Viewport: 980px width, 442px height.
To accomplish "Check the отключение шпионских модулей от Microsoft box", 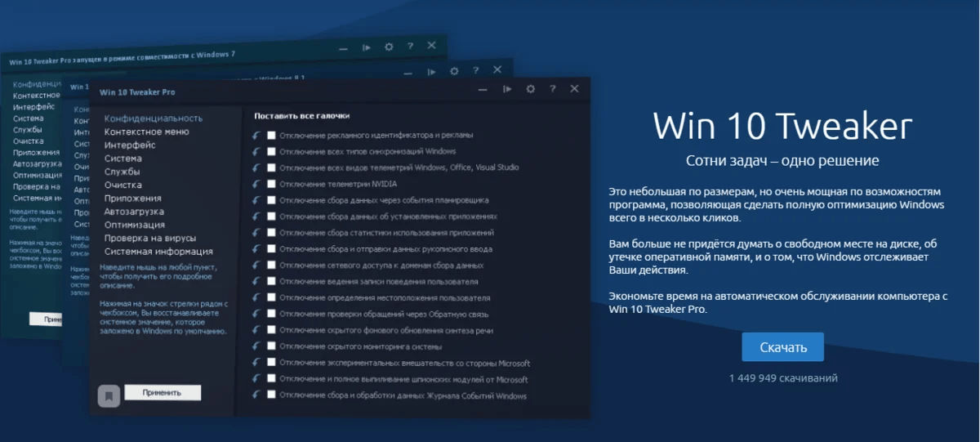I will (x=272, y=379).
